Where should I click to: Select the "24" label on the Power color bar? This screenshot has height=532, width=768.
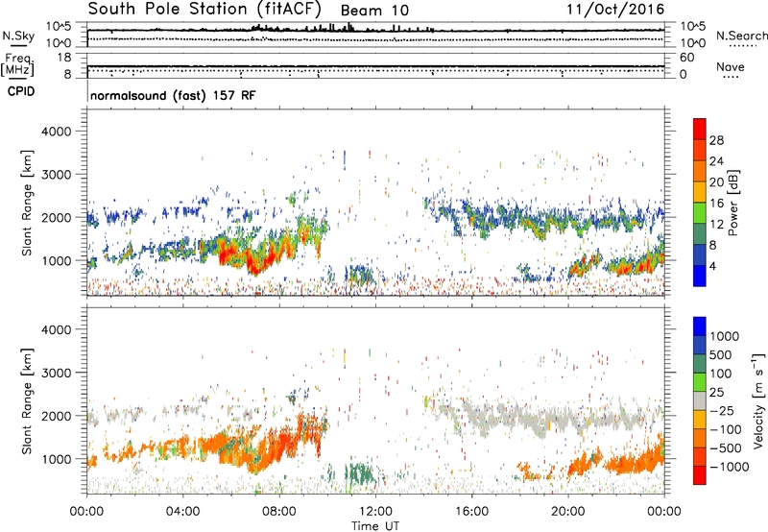point(716,161)
